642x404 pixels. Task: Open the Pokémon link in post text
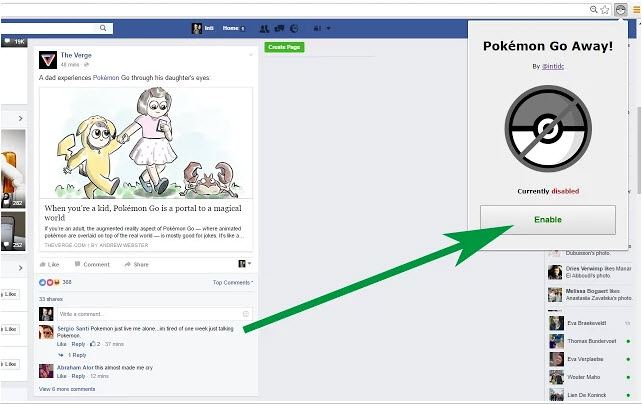pos(106,78)
